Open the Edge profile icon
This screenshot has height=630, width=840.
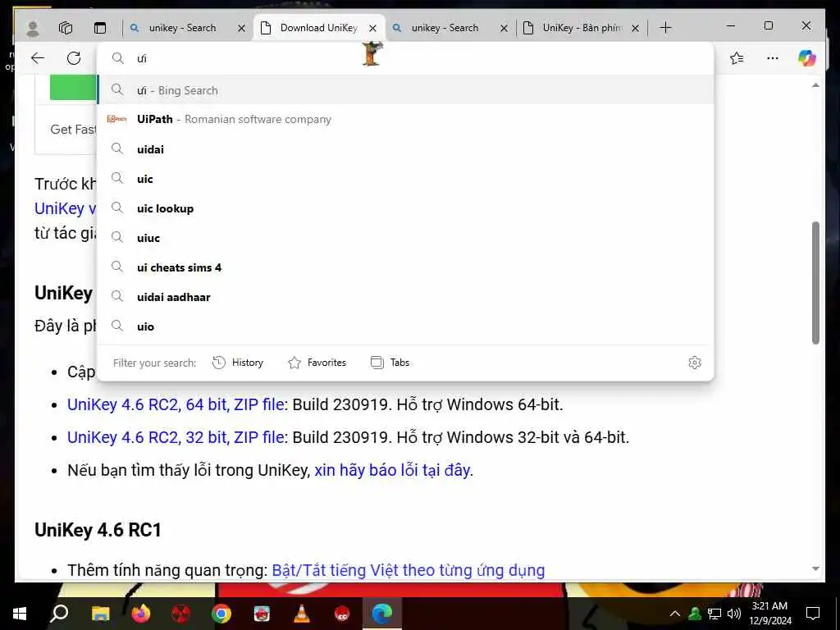tap(33, 28)
